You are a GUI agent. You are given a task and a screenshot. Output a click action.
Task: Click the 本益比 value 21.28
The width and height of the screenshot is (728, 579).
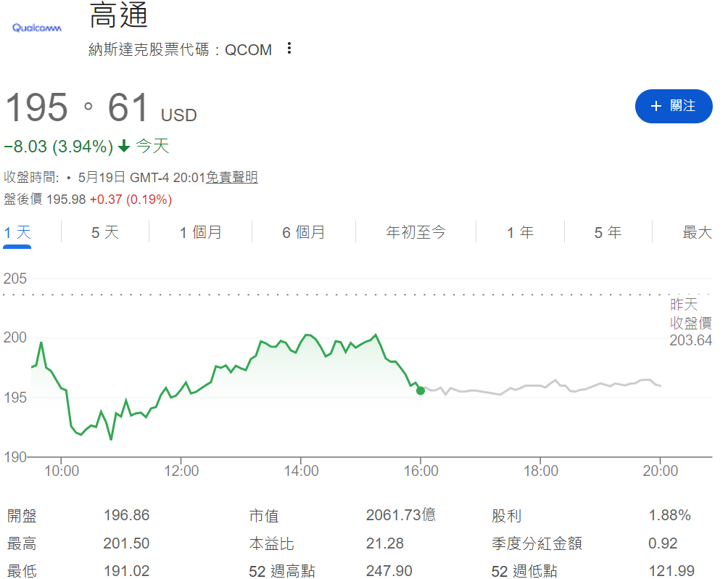click(x=385, y=543)
